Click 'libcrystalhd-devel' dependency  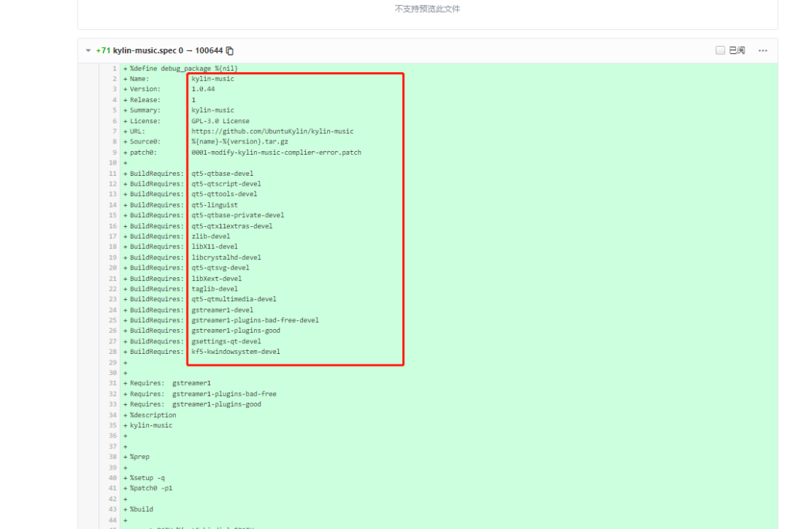tap(226, 258)
